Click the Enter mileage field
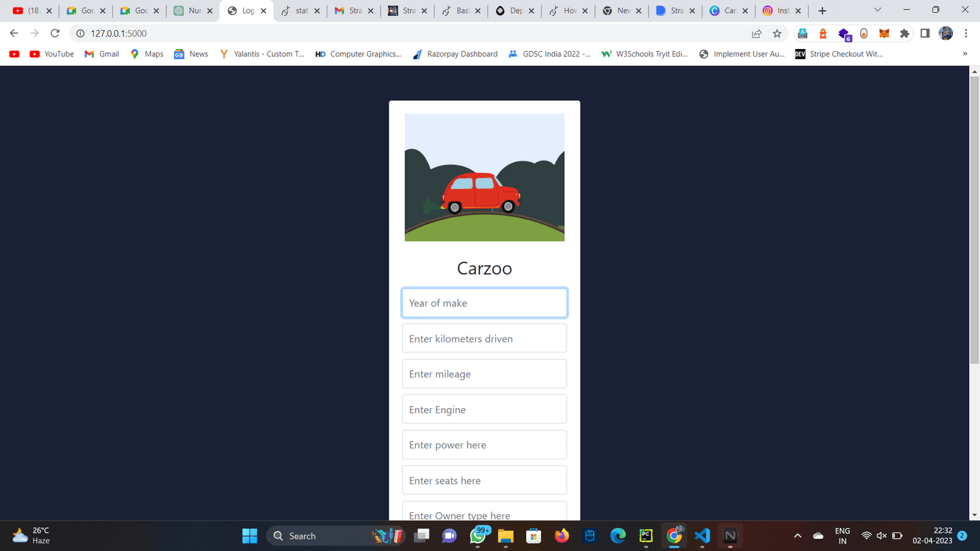 tap(485, 373)
